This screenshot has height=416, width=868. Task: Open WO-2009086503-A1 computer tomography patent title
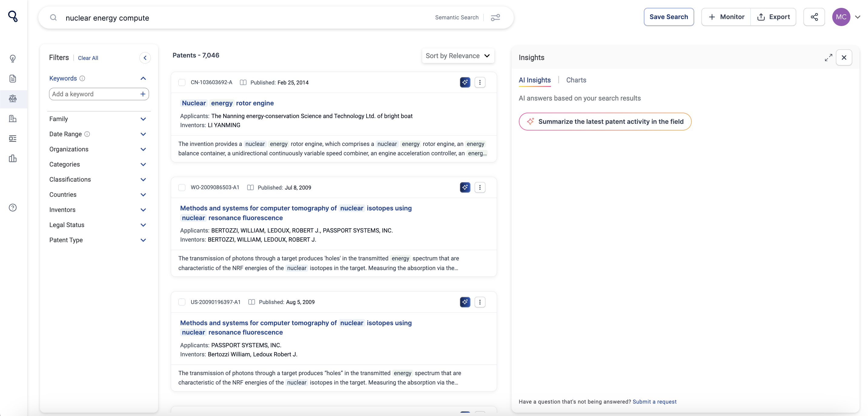(x=296, y=213)
